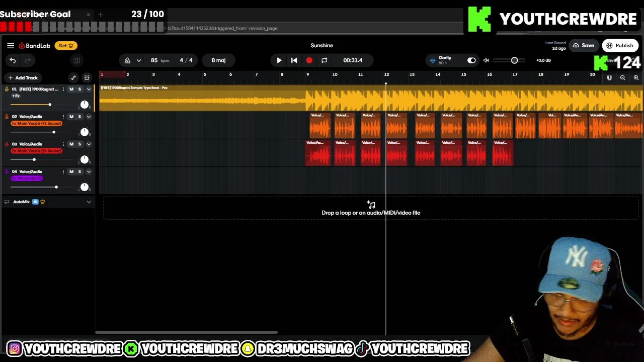Solo track 04 Voice/Audio
644x362 pixels.
[x=79, y=172]
